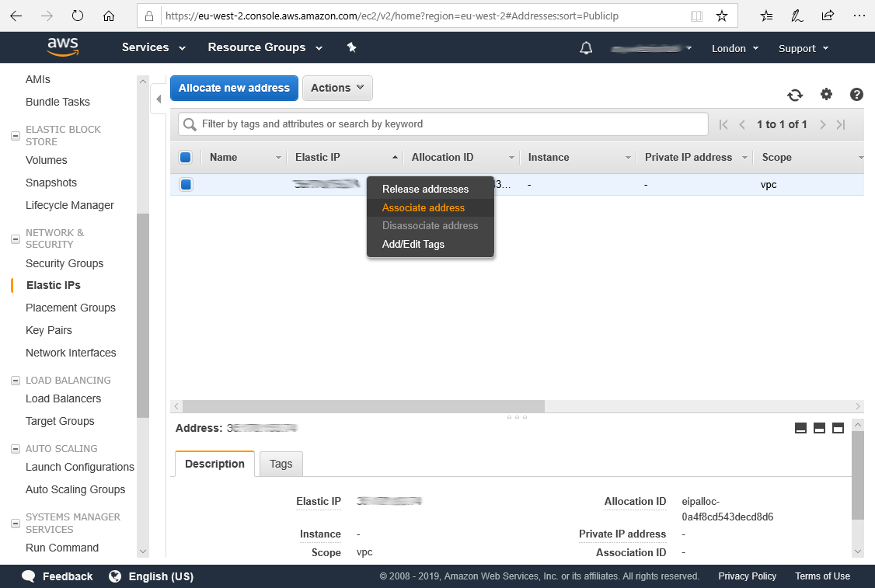Open the blurred account name dropdown
This screenshot has height=588, width=875.
click(651, 48)
